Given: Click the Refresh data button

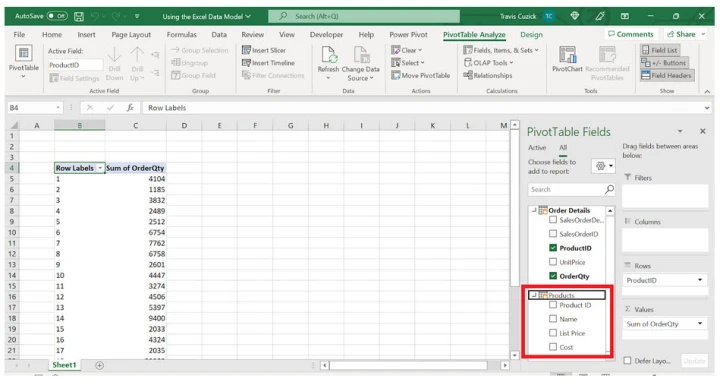Looking at the screenshot, I should point(328,63).
